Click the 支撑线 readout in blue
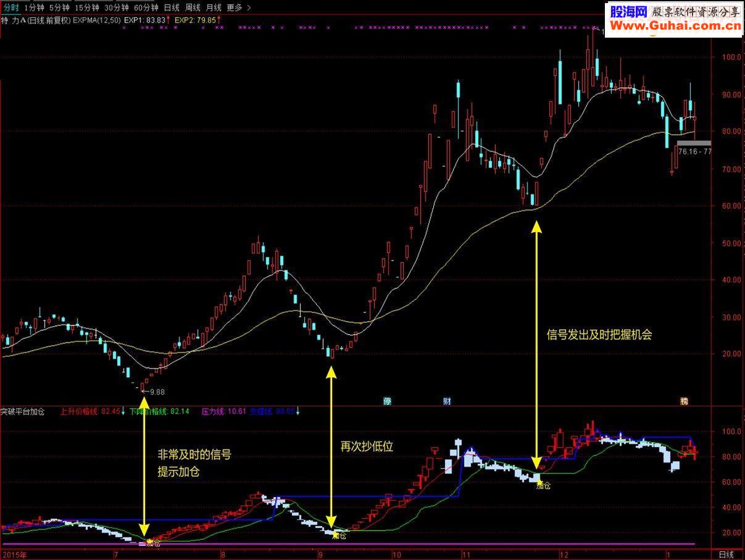Screen dimensions: 745x560 274,411
